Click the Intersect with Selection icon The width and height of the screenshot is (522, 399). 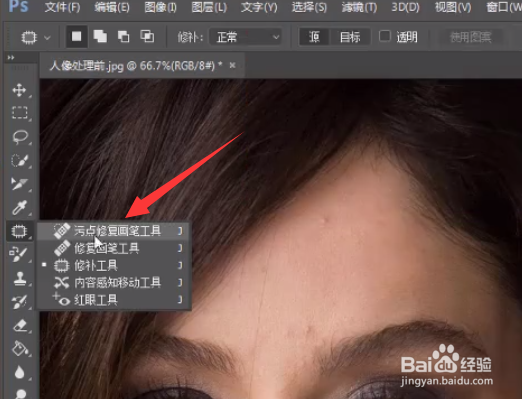click(x=147, y=36)
